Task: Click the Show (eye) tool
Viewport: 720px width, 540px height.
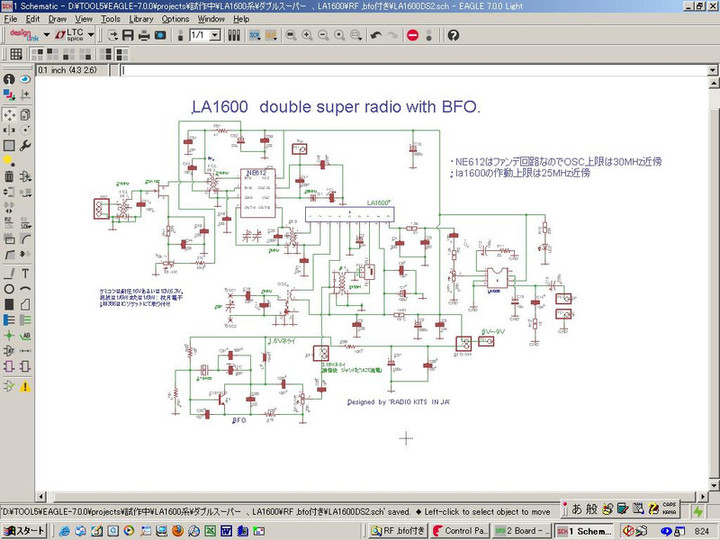Action: (x=25, y=80)
